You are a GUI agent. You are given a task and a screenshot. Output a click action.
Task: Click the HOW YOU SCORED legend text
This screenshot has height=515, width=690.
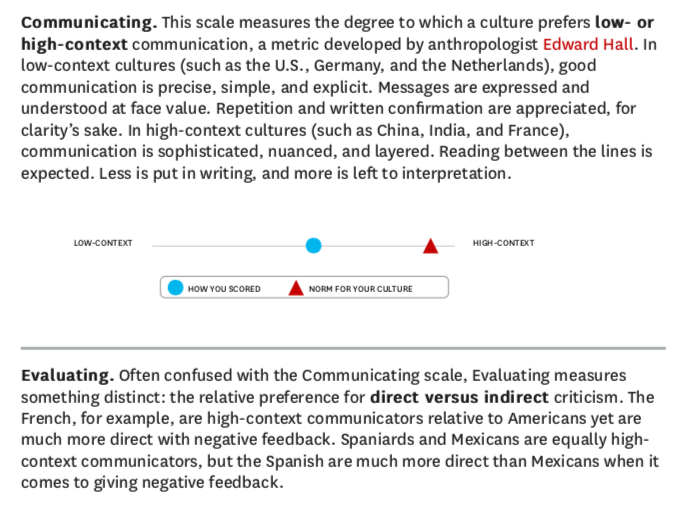[224, 289]
